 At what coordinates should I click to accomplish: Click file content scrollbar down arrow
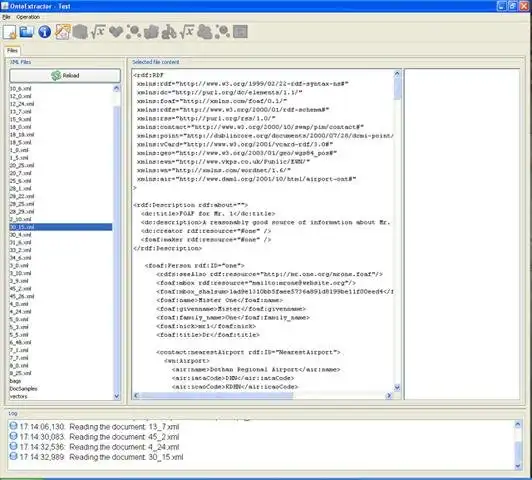tap(397, 387)
